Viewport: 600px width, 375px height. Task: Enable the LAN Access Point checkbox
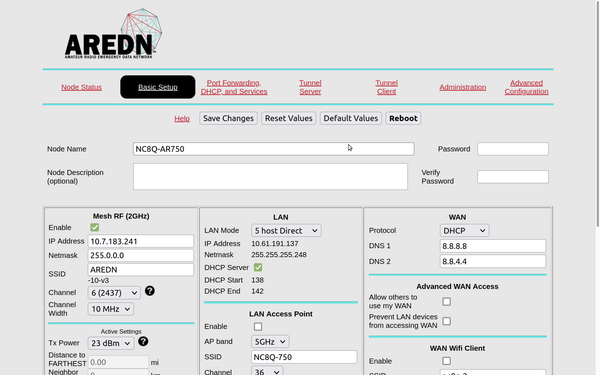[x=258, y=326]
